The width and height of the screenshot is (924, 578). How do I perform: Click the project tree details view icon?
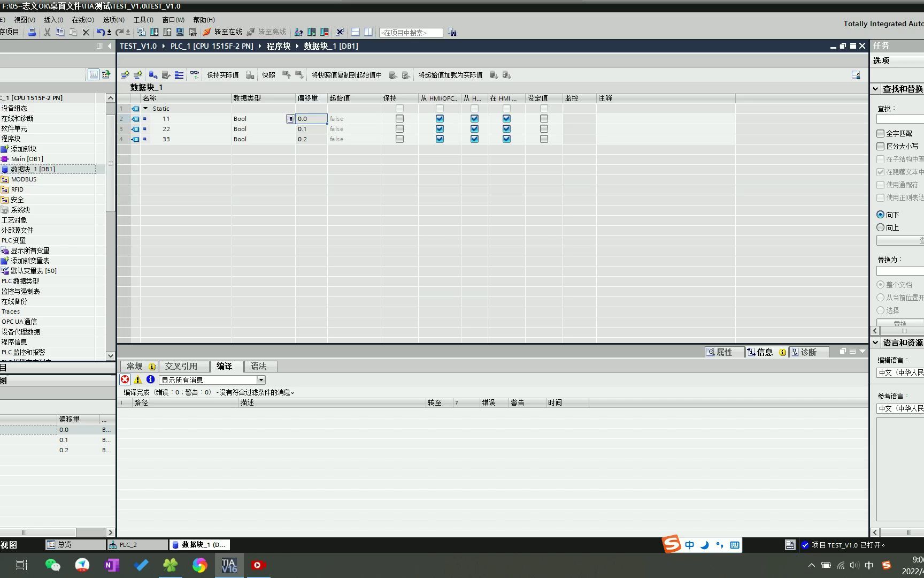pyautogui.click(x=93, y=74)
